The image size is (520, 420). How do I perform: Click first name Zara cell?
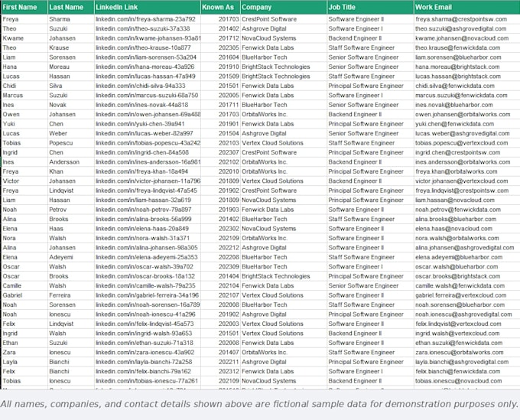tap(24, 353)
